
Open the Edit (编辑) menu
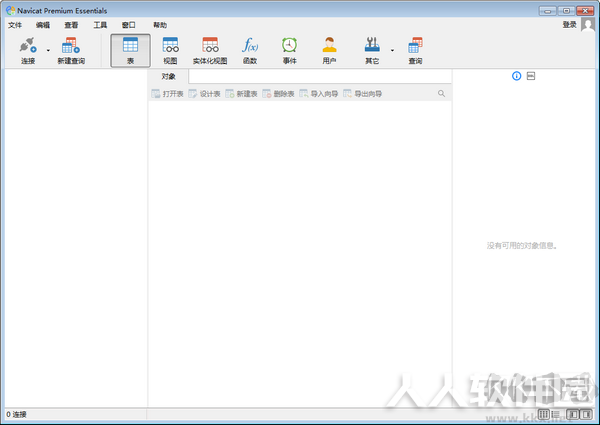(43, 25)
